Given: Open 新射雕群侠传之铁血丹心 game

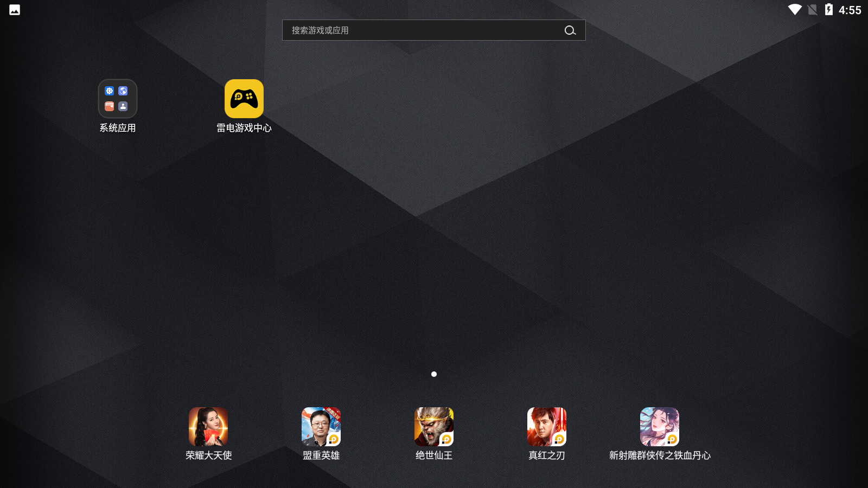Looking at the screenshot, I should coord(660,427).
